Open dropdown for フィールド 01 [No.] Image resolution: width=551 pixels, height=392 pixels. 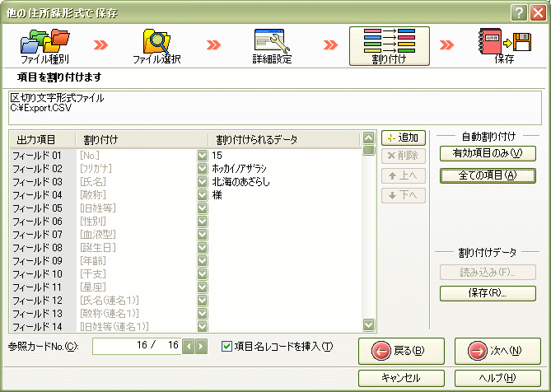[x=202, y=156]
